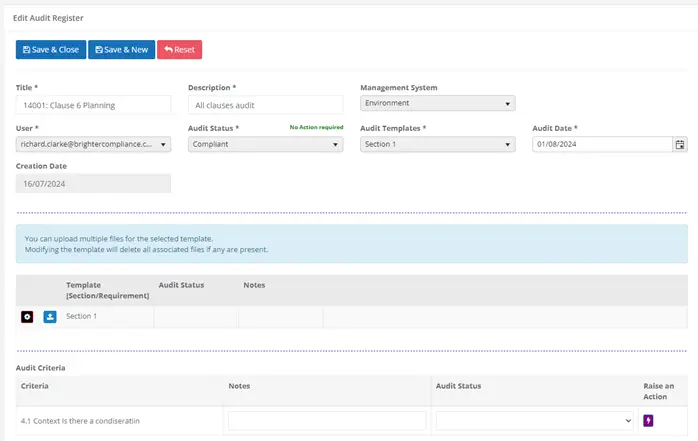Click the red Reset button

click(179, 49)
